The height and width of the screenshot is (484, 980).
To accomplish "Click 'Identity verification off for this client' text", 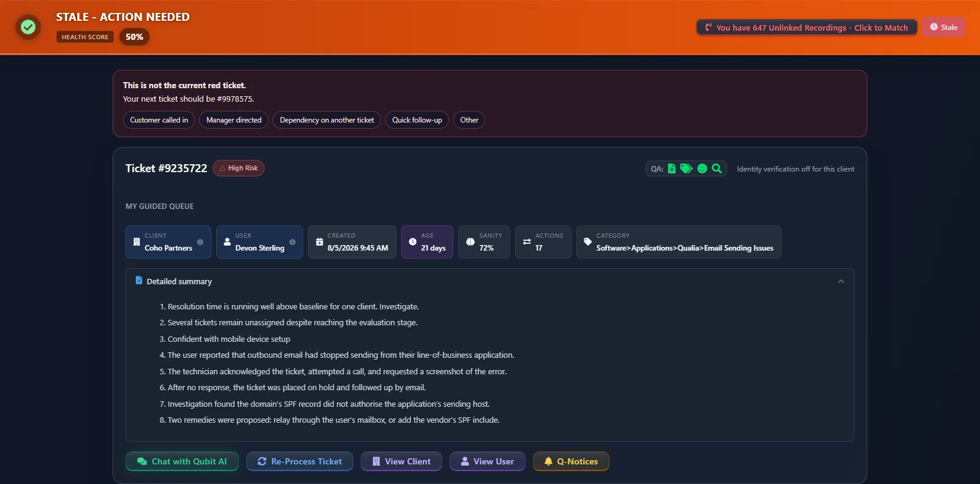I will [796, 169].
